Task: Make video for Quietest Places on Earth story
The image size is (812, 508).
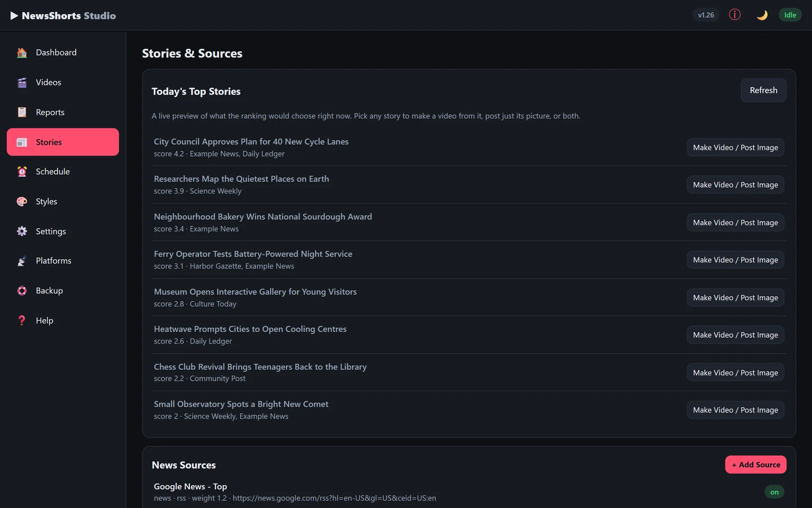Action: point(735,185)
